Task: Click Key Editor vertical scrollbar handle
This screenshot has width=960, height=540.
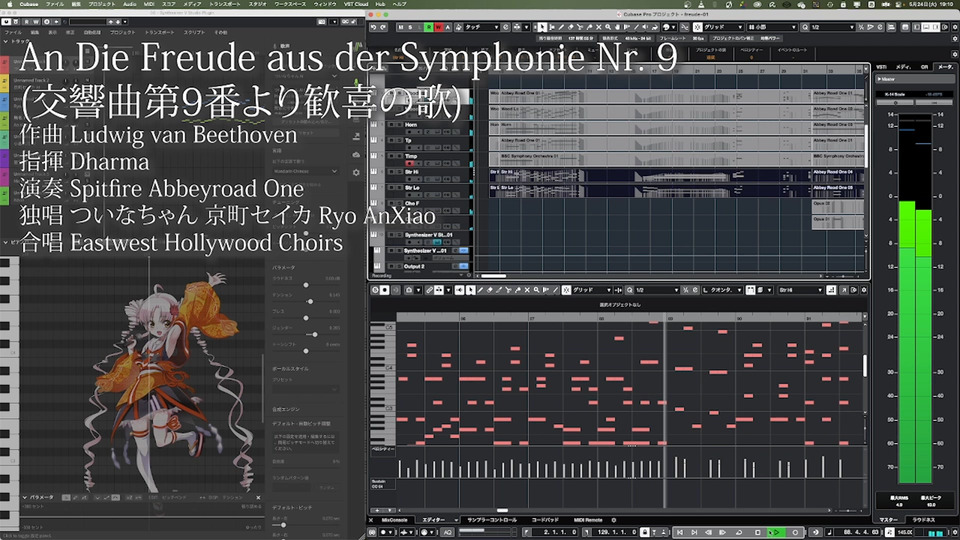Action: (864, 365)
